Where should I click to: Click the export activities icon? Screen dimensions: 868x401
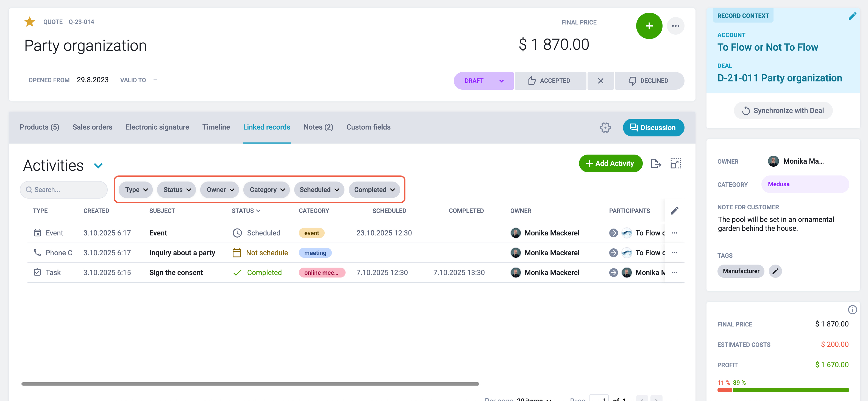click(655, 164)
